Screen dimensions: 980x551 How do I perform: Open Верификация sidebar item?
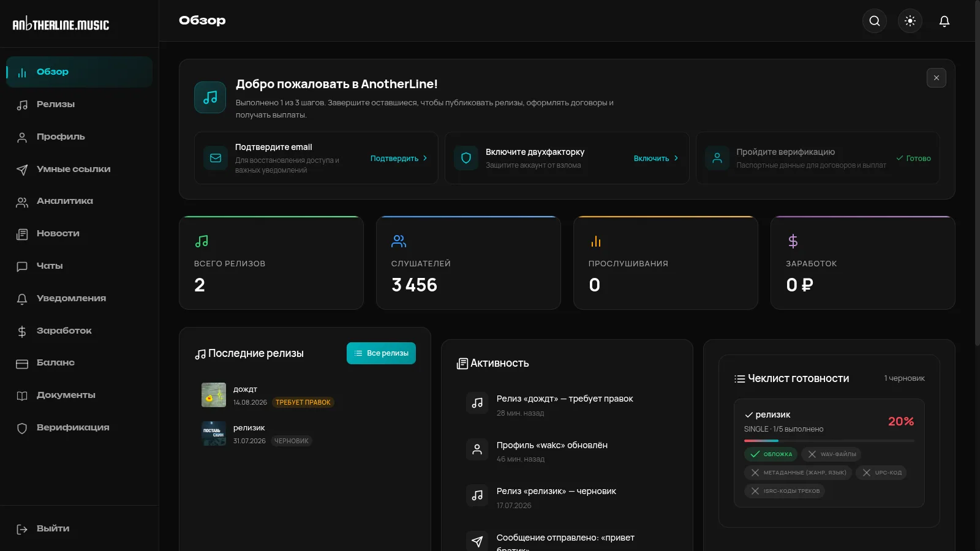(x=80, y=427)
